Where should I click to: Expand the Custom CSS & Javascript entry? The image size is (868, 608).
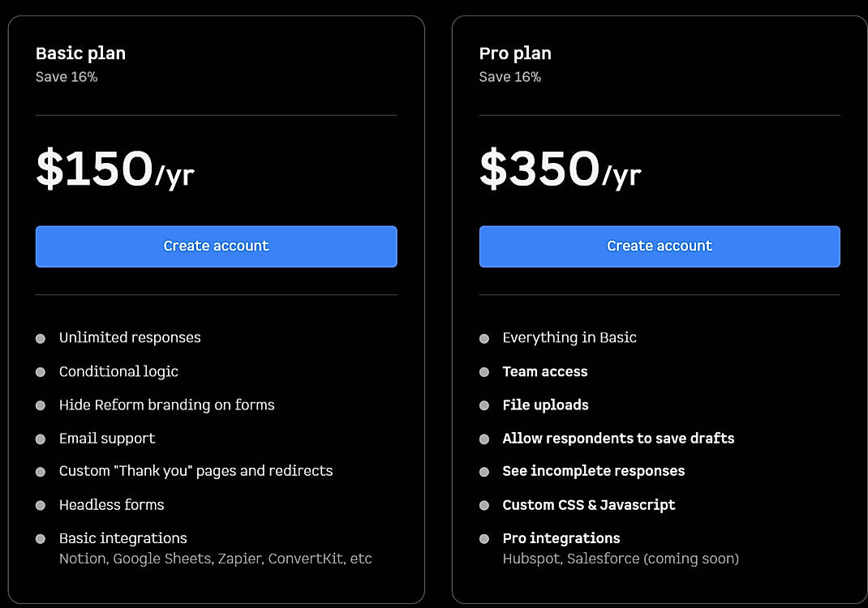coord(589,505)
